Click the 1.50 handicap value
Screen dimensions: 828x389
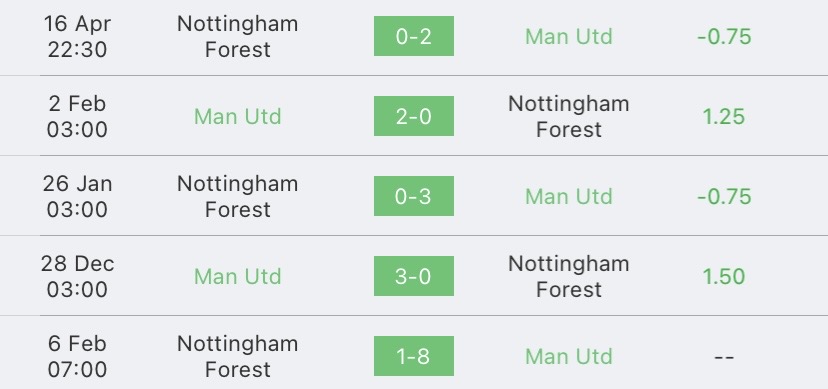pyautogui.click(x=724, y=277)
